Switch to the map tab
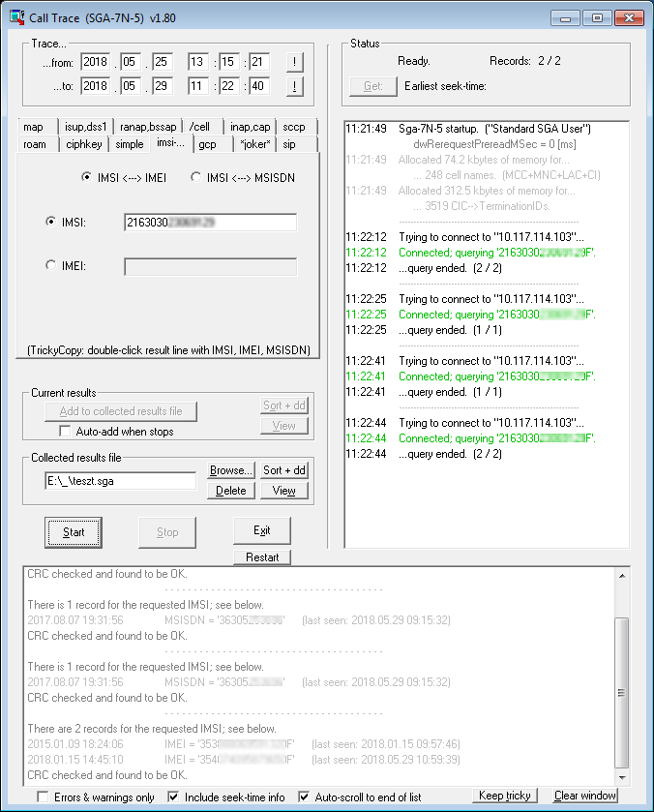Screen dimensions: 654x812 34,127
